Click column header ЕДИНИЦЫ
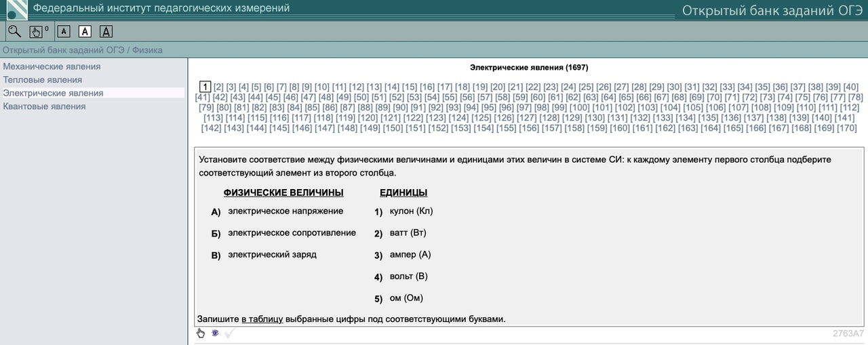The width and height of the screenshot is (868, 345). (x=403, y=192)
